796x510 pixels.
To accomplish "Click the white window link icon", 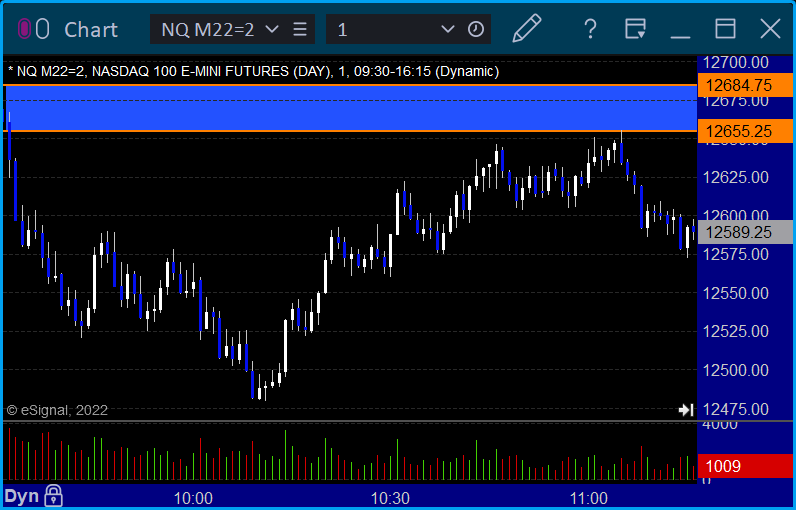I will [x=43, y=29].
